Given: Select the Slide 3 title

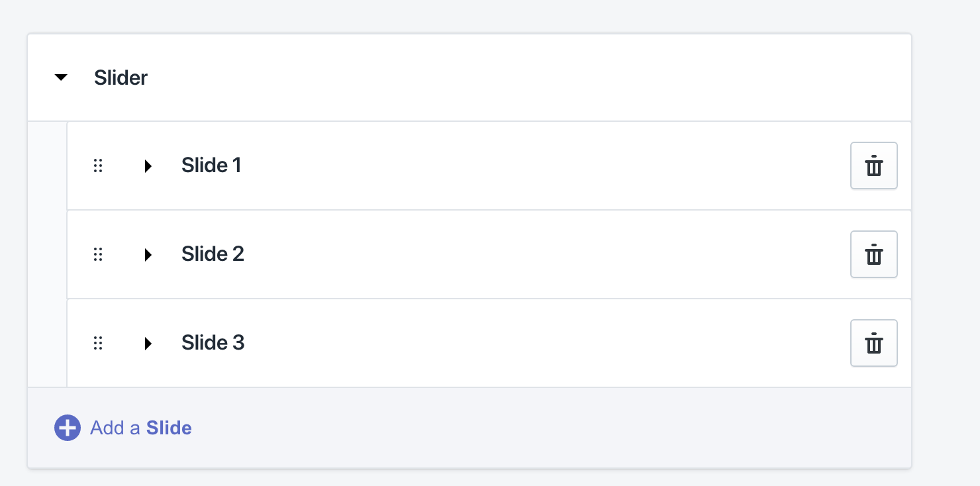Looking at the screenshot, I should [213, 342].
